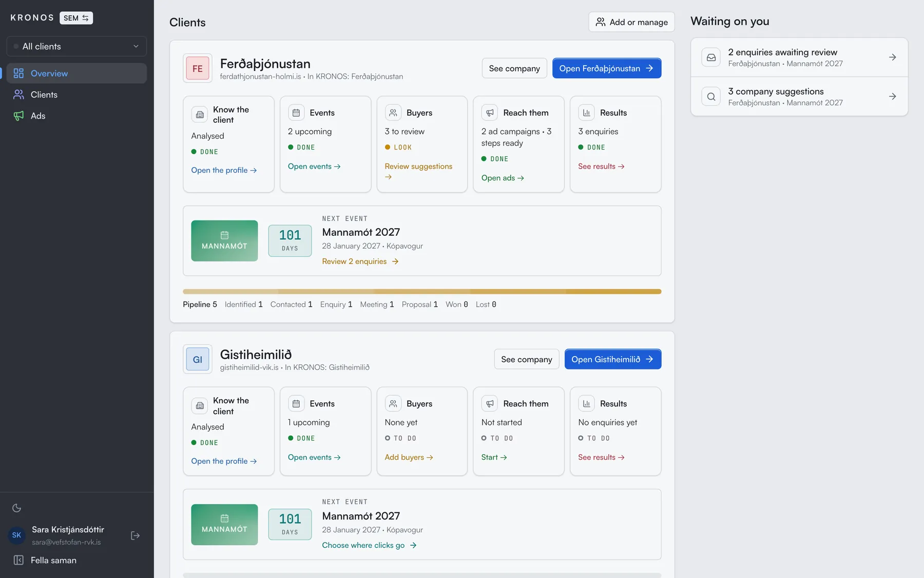Click Know the client icon in Ferðaþjónustan
Screen dimensions: 924x578
pyautogui.click(x=200, y=115)
